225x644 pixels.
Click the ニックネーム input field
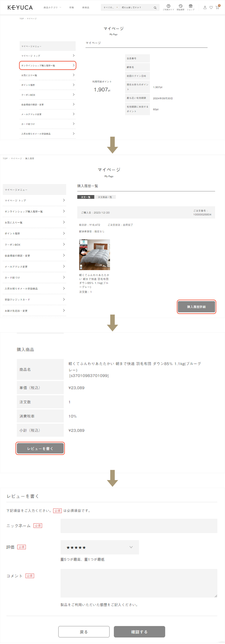(139, 526)
